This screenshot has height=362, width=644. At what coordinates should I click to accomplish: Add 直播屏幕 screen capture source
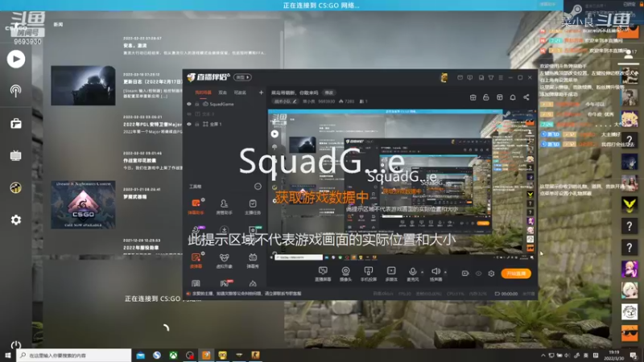click(x=323, y=274)
